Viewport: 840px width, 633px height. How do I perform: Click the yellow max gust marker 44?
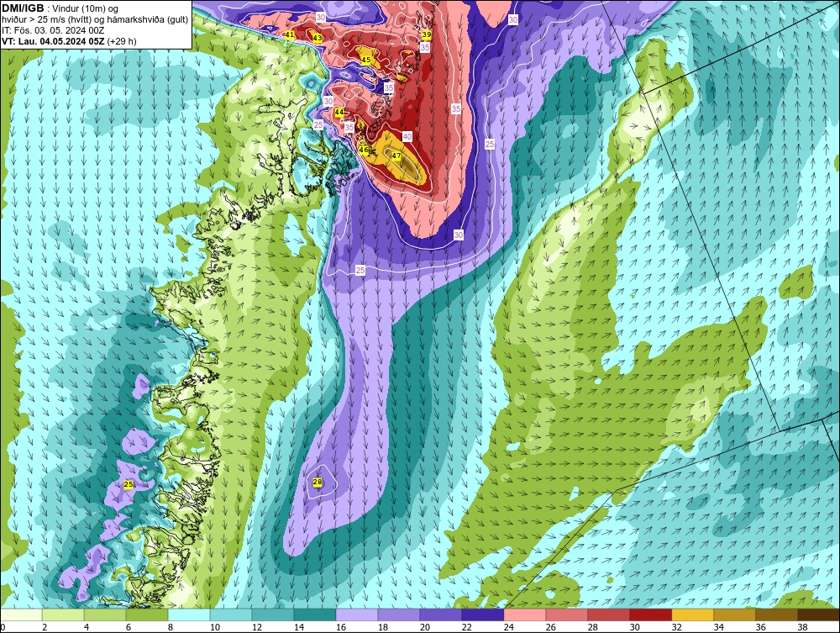coord(339,112)
